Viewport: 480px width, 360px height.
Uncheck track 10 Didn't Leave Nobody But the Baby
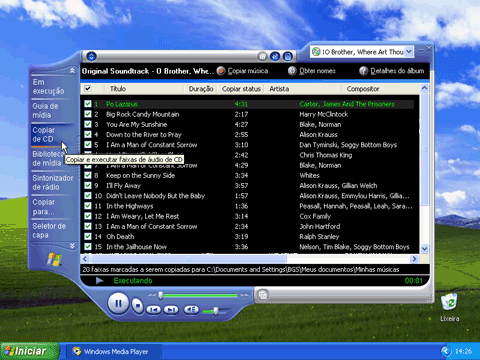coord(88,196)
